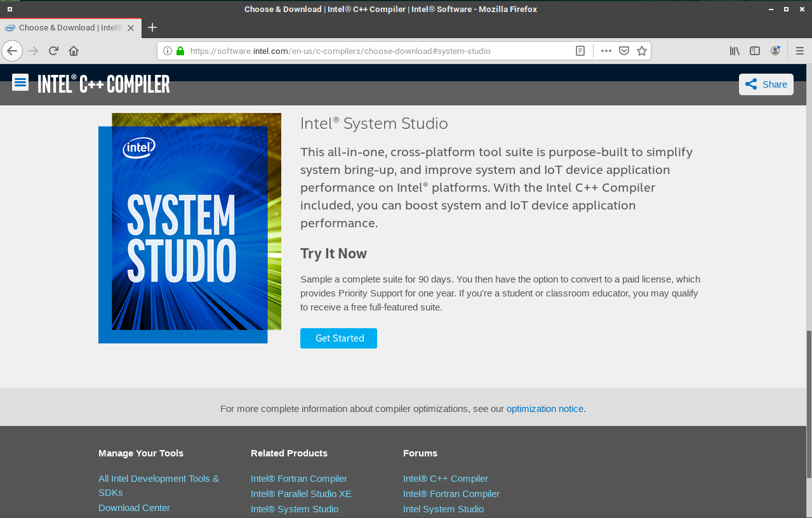Reload the current page
This screenshot has width=812, height=518.
(x=54, y=51)
